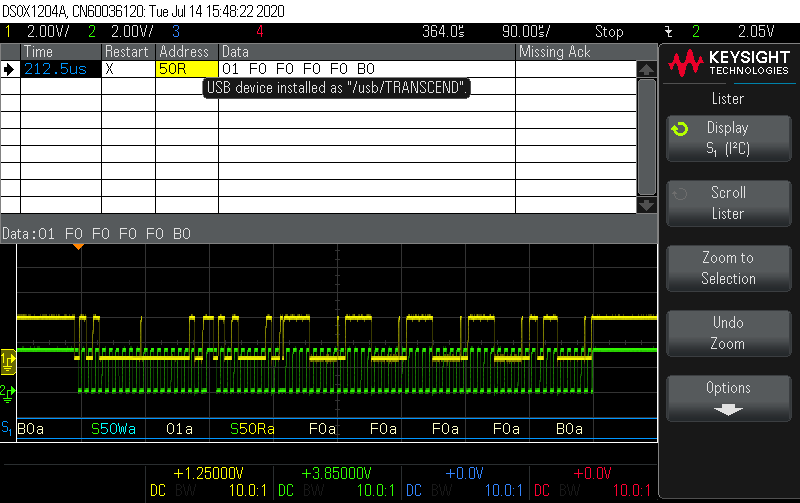
Task: Click the row selection arrow in lister
Action: pyautogui.click(x=9, y=69)
